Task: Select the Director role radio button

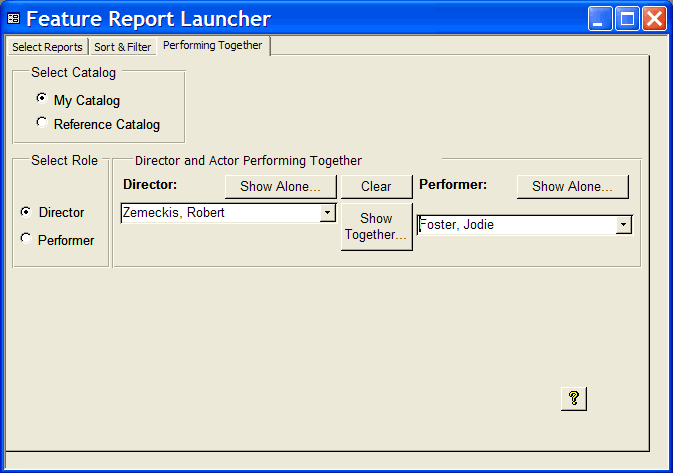Action: point(26,211)
